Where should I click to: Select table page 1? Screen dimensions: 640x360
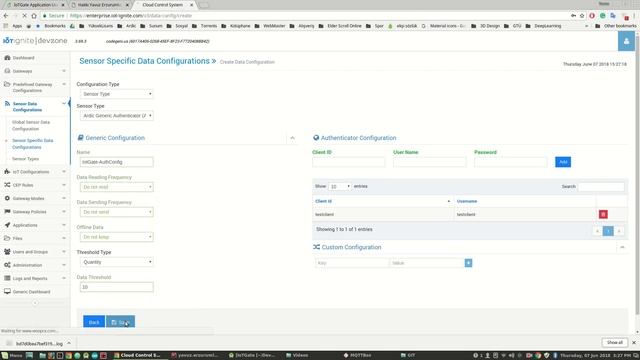click(608, 231)
